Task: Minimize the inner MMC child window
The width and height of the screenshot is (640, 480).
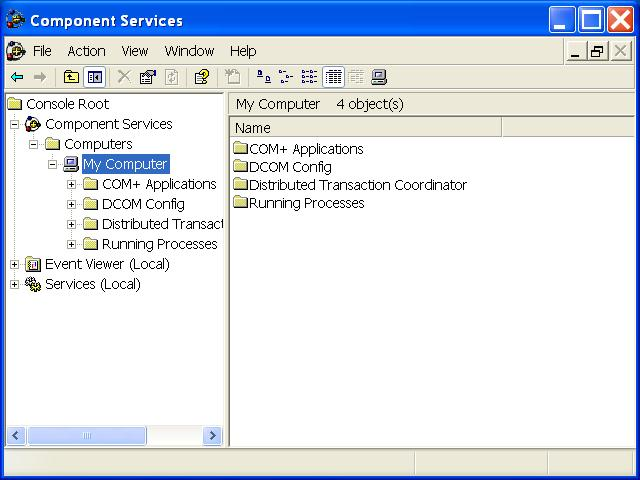Action: tap(576, 51)
